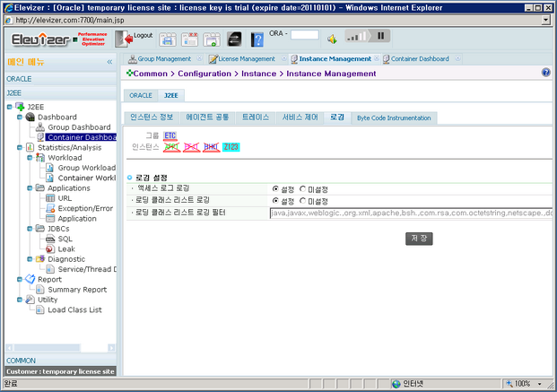Click the Logout door icon
The height and width of the screenshot is (392, 557).
[124, 39]
